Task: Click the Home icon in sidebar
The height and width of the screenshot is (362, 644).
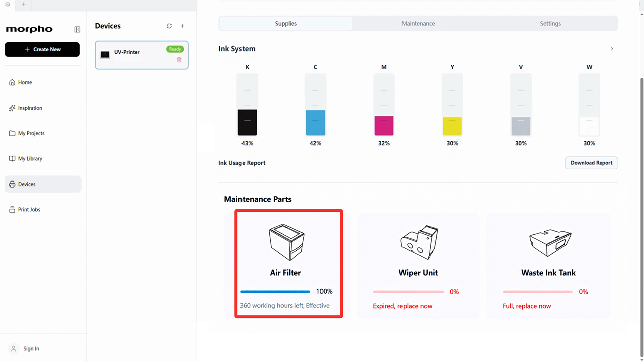Action: 12,82
